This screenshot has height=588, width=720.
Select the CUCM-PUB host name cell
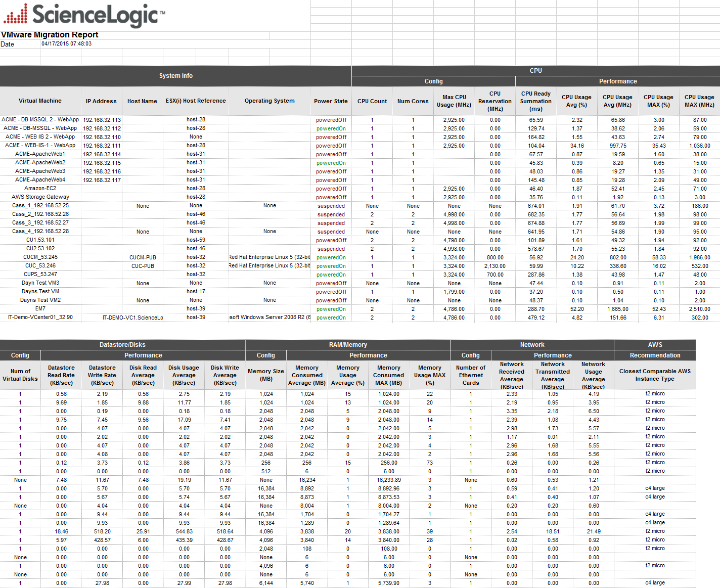click(143, 257)
